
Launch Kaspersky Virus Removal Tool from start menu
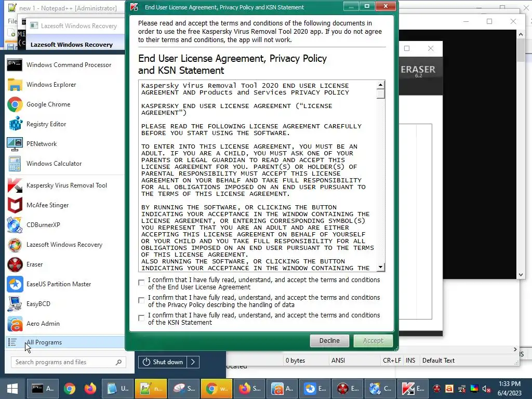(x=65, y=185)
